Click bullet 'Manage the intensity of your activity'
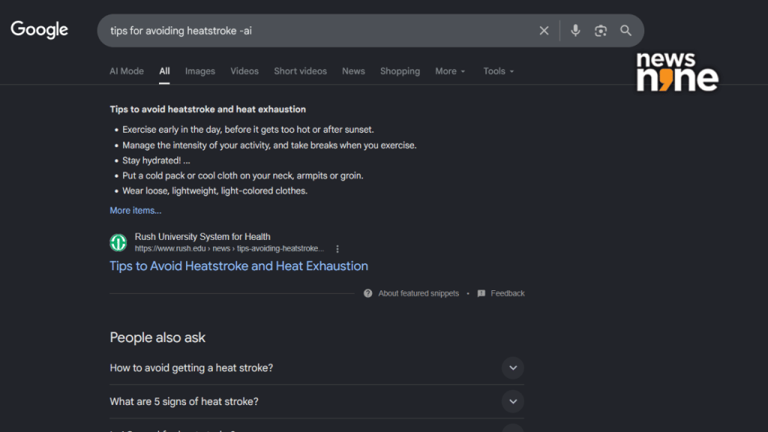This screenshot has width=768, height=432. pyautogui.click(x=269, y=145)
